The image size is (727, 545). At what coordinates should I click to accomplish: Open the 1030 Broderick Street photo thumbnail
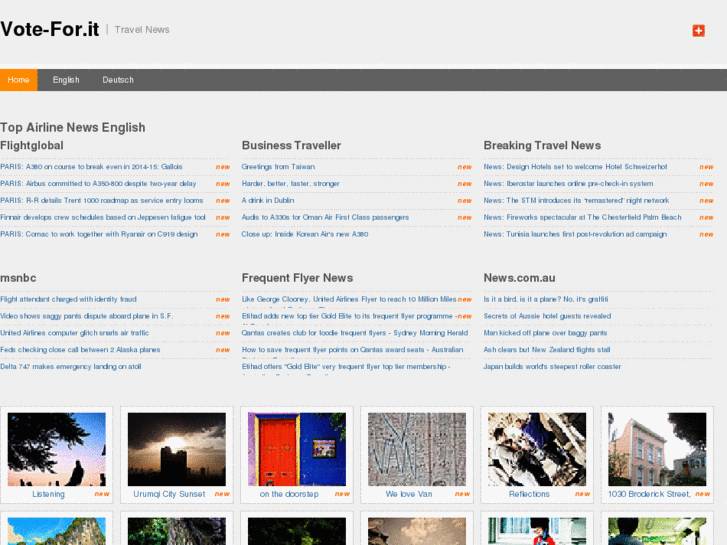pos(657,449)
